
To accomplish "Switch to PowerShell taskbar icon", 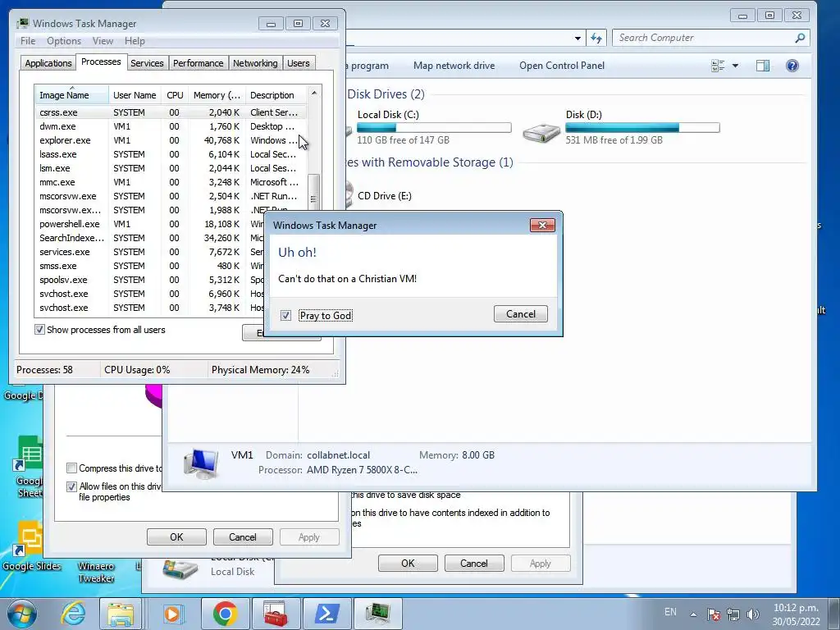I will [326, 614].
